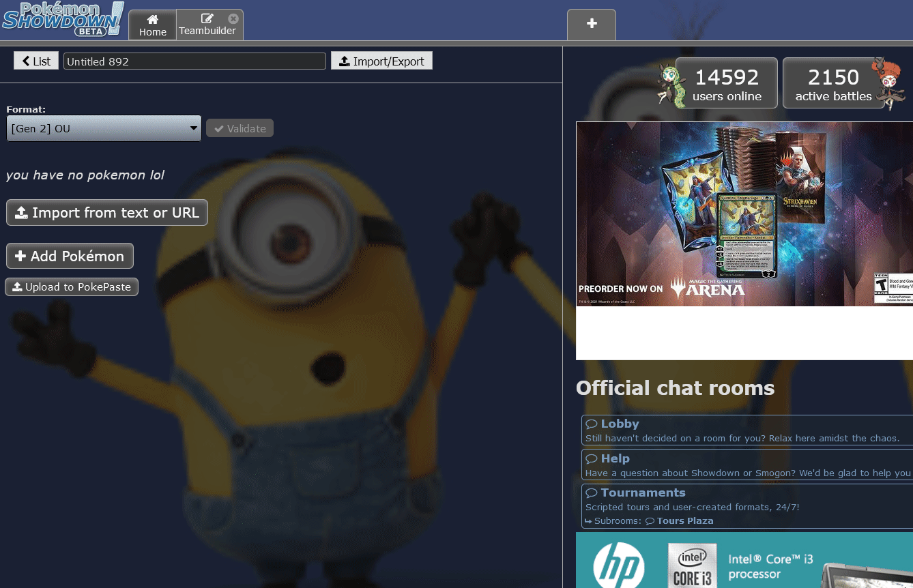Click Import from text or URL
This screenshot has height=588, width=913.
[107, 213]
